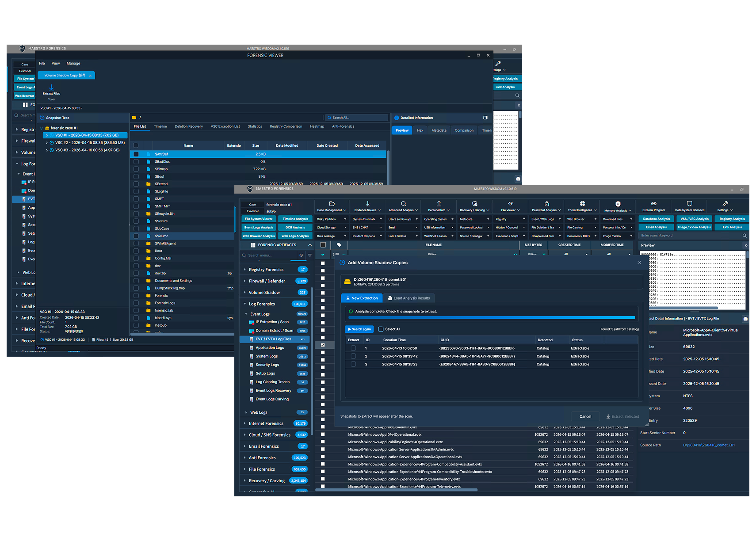Open Recovery / Carving shield icon

[x=475, y=204]
